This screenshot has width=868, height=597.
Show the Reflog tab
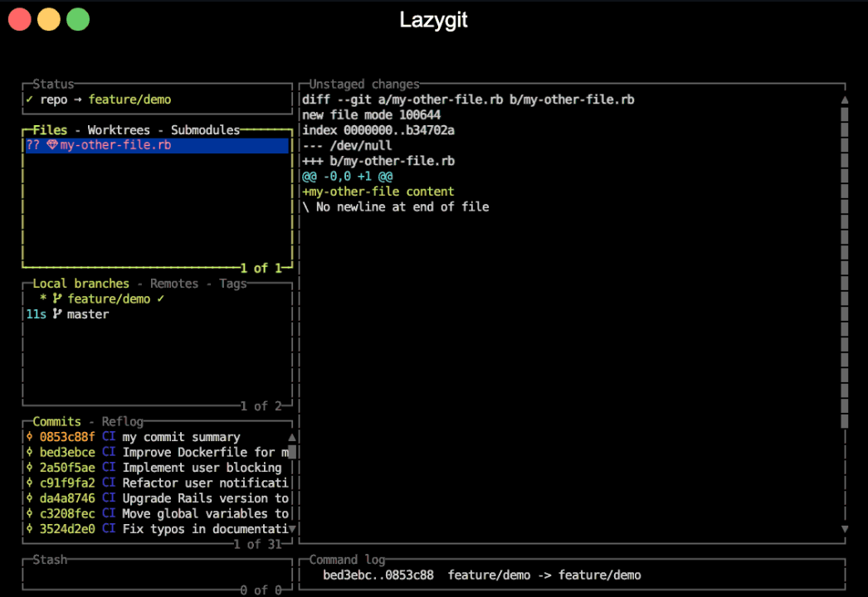[x=123, y=422]
